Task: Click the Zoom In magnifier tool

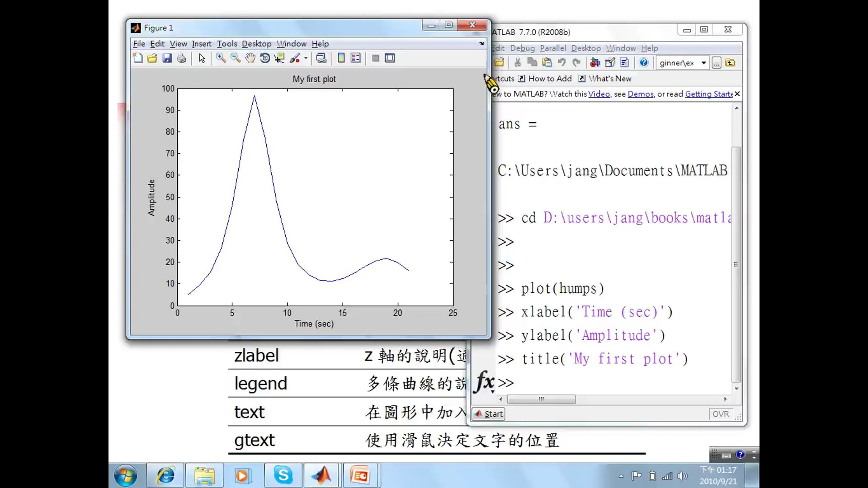Action: coord(221,58)
